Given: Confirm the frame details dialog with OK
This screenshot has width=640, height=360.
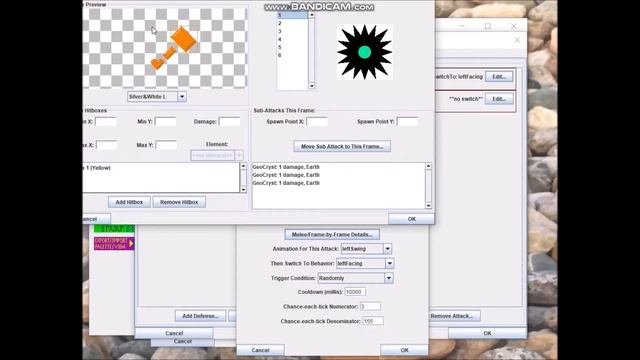Looking at the screenshot, I should 411,219.
